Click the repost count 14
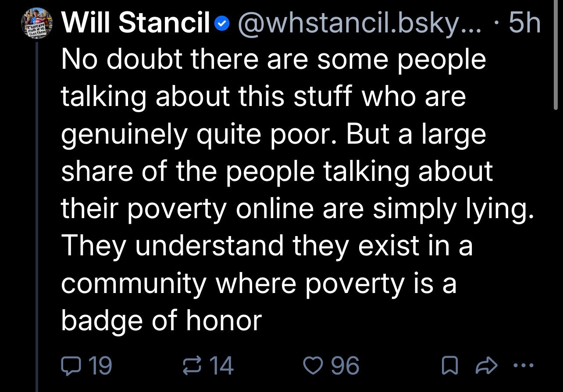The image size is (563, 392). (221, 366)
